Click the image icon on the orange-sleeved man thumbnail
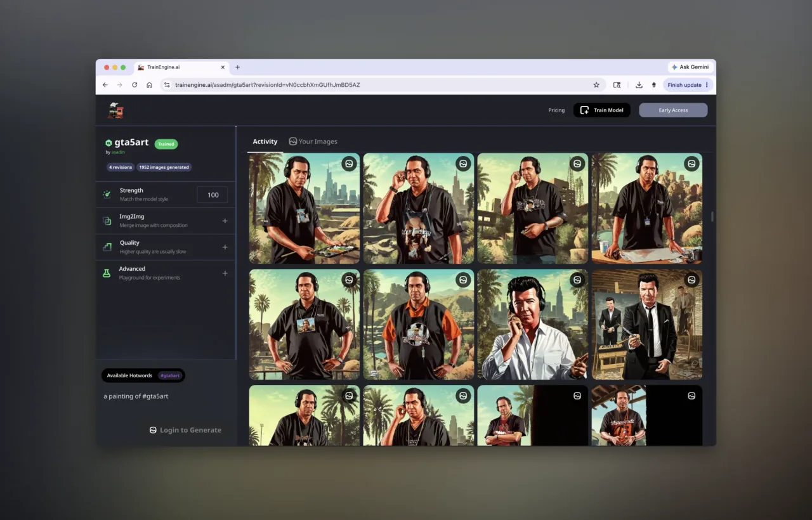 (463, 280)
